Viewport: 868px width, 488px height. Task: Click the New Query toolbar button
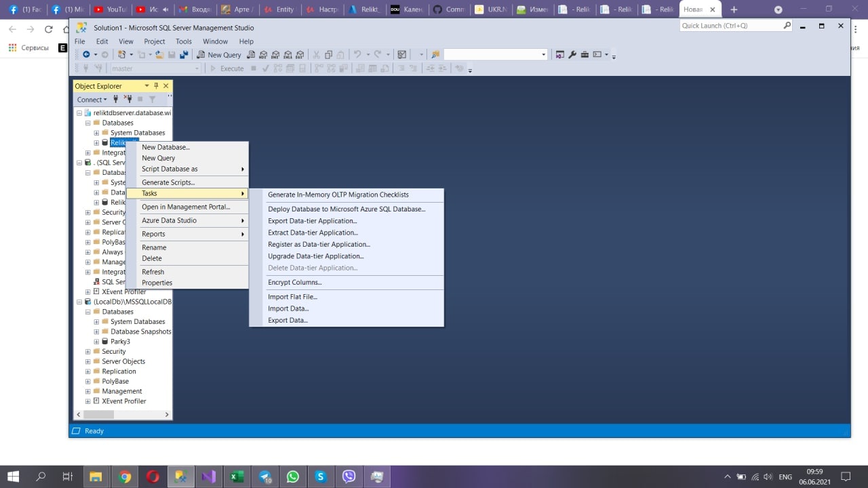coord(218,55)
